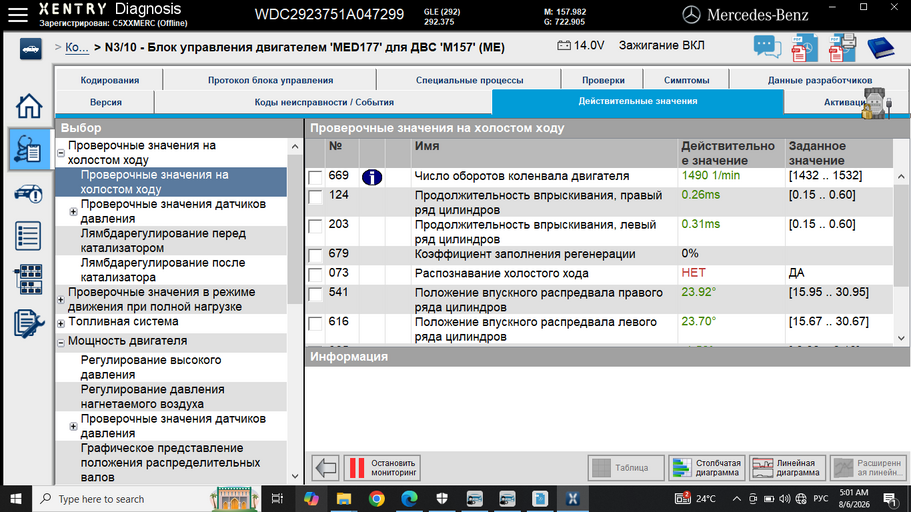Viewport: 911px width, 512px height.
Task: Check box for row 541 right camshaft
Action: (315, 294)
